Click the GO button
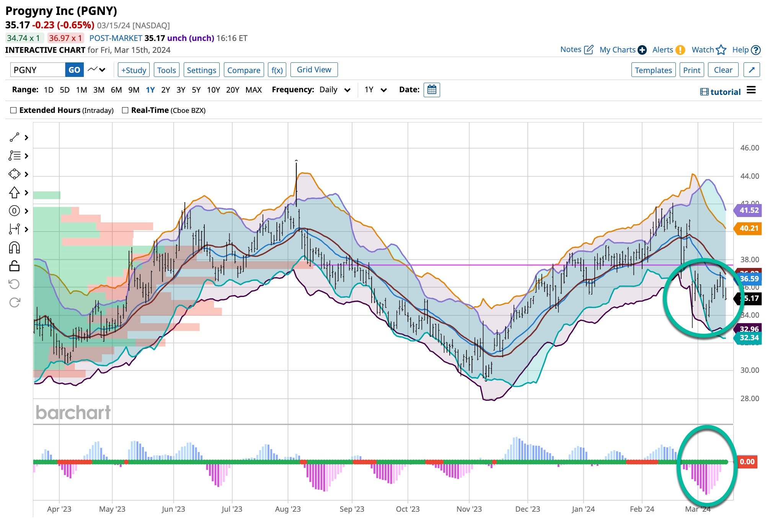 74,70
